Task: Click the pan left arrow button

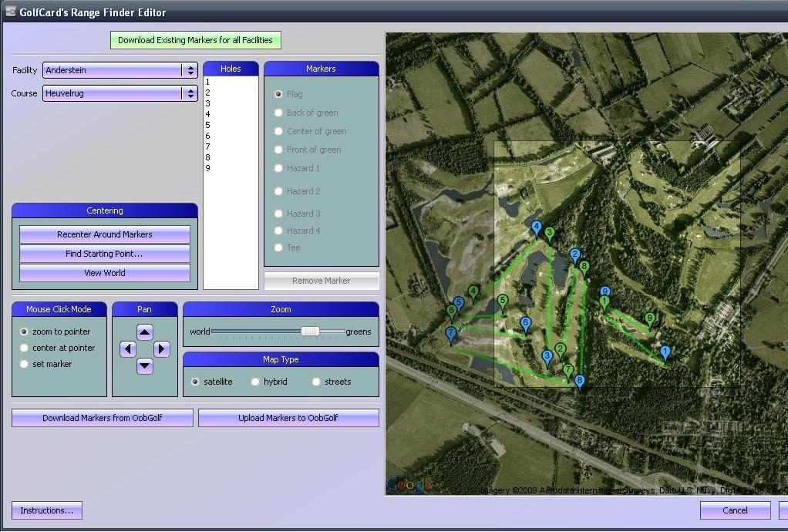Action: pos(128,349)
